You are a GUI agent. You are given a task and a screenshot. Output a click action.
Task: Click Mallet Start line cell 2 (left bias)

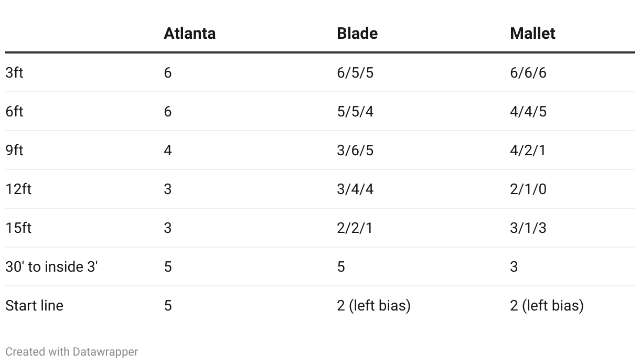tap(547, 305)
